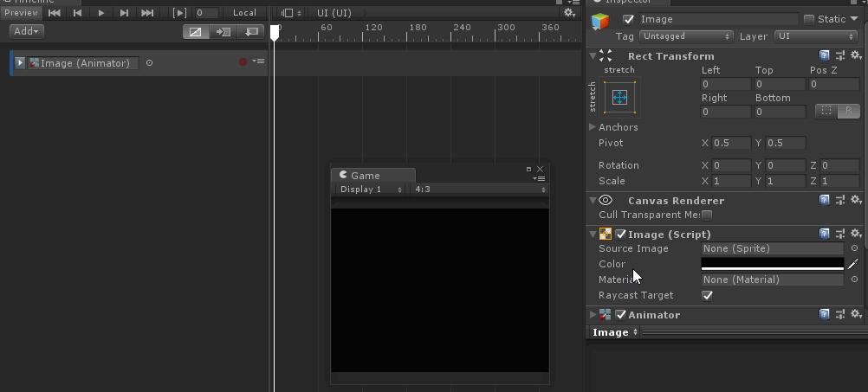Click the Scale Z field
The width and height of the screenshot is (868, 392).
click(839, 182)
